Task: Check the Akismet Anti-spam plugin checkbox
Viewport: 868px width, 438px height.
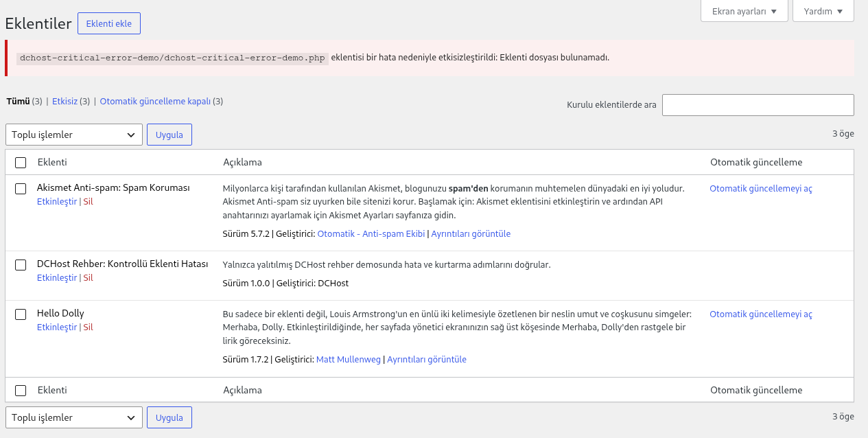Action: point(21,188)
